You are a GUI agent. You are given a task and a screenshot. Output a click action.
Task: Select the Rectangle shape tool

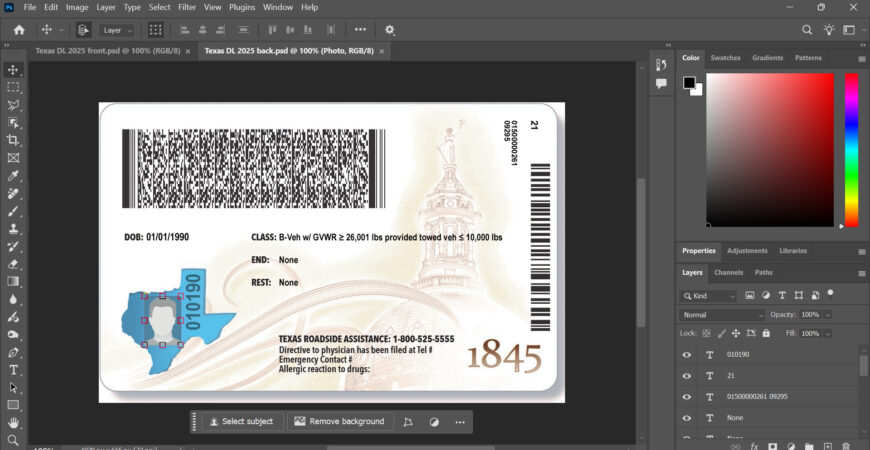point(13,405)
